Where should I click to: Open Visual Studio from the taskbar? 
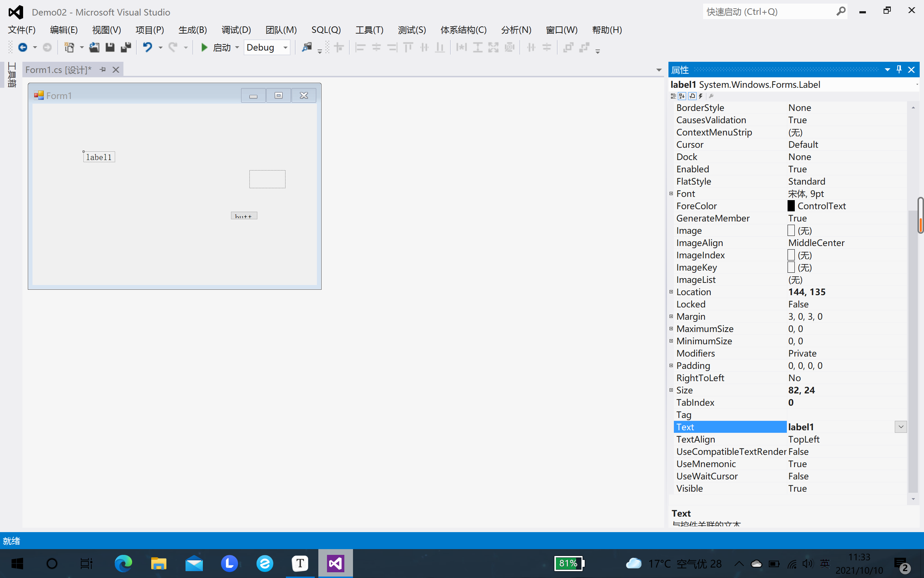pyautogui.click(x=335, y=563)
